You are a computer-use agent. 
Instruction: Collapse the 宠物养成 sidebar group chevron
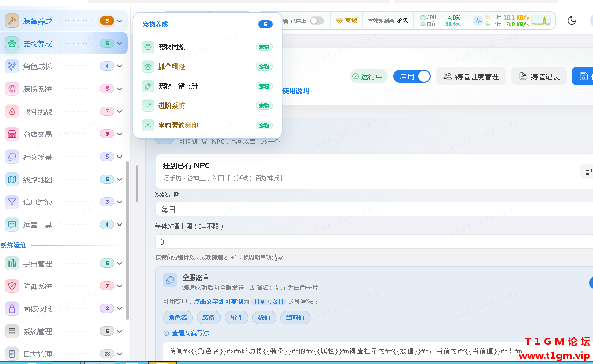120,43
